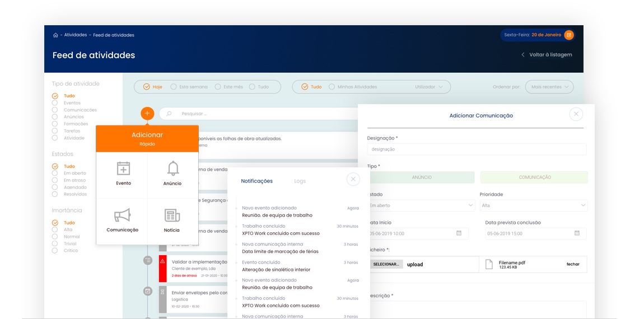Switch to the Logs tab
644x319 pixels.
click(x=300, y=181)
